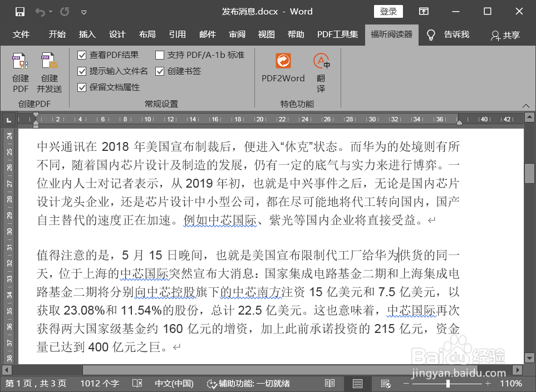Image resolution: width=536 pixels, height=392 pixels.
Task: Open the Quick Access Toolbar dropdown
Action: pos(84,11)
